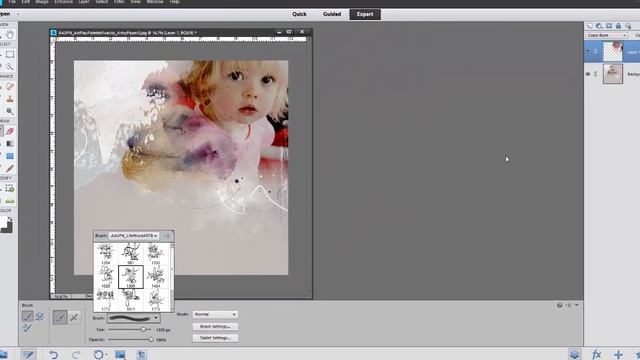Select the Clone Stamp tool
640x360 pixels.
10,99
